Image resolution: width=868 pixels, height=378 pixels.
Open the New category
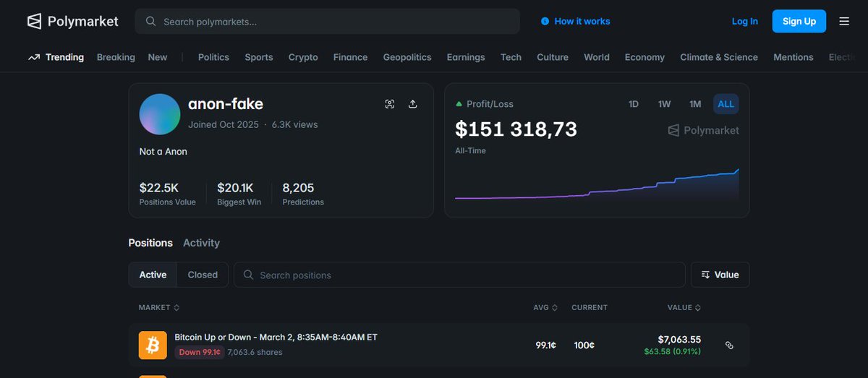click(x=158, y=57)
